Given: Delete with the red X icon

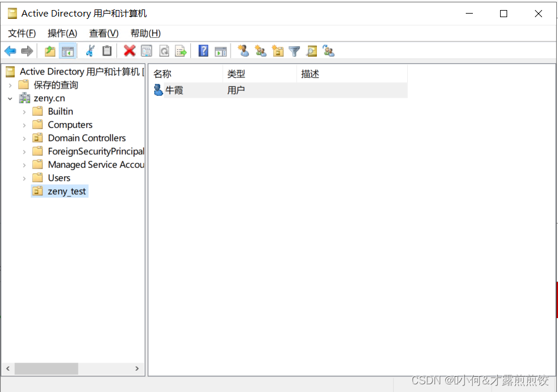Looking at the screenshot, I should coord(129,51).
